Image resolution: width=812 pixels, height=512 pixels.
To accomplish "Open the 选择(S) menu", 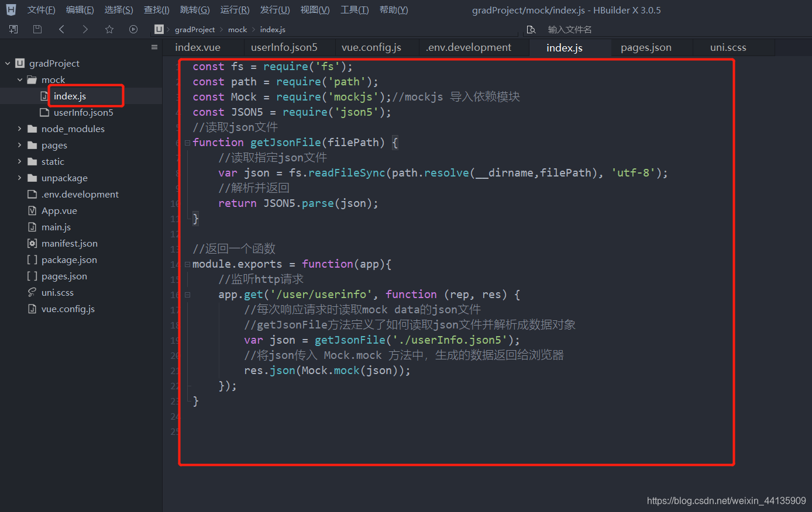I will (119, 10).
